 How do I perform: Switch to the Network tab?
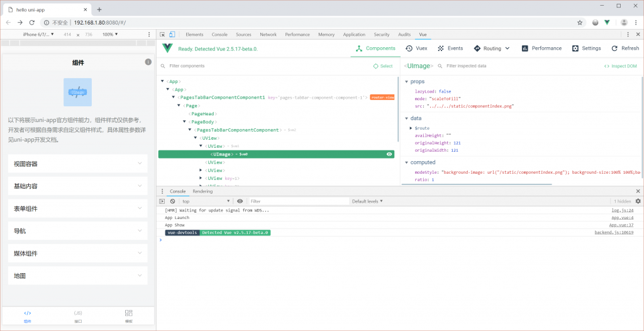[x=268, y=35]
